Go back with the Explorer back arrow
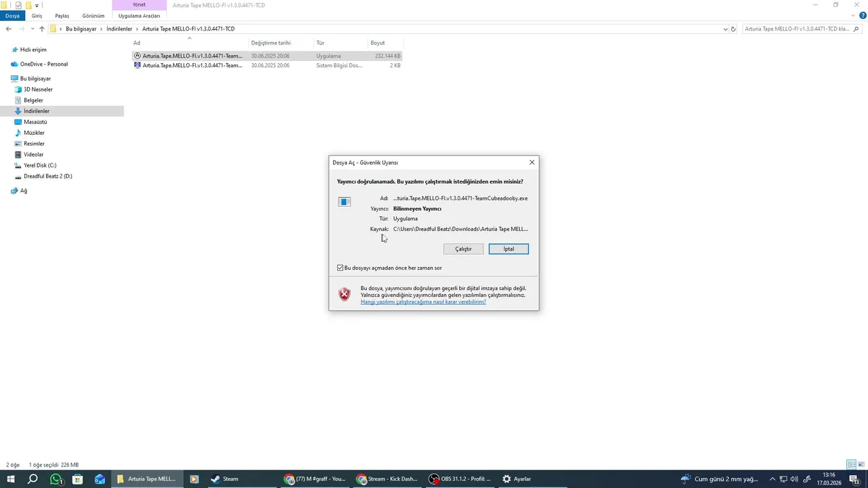The height and width of the screenshot is (488, 868). click(x=8, y=29)
